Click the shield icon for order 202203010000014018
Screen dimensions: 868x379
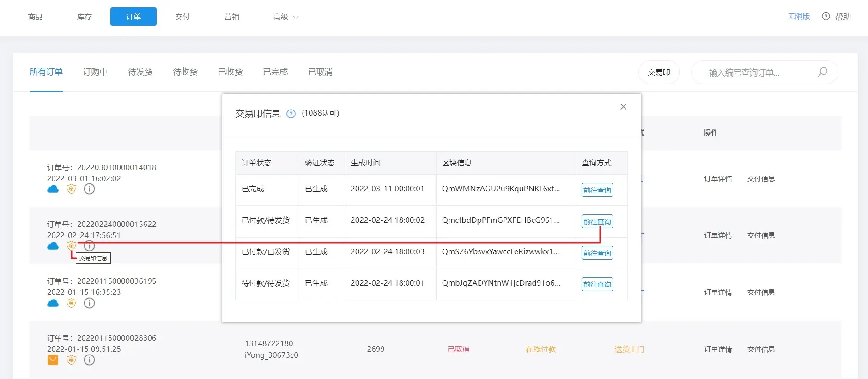(71, 189)
